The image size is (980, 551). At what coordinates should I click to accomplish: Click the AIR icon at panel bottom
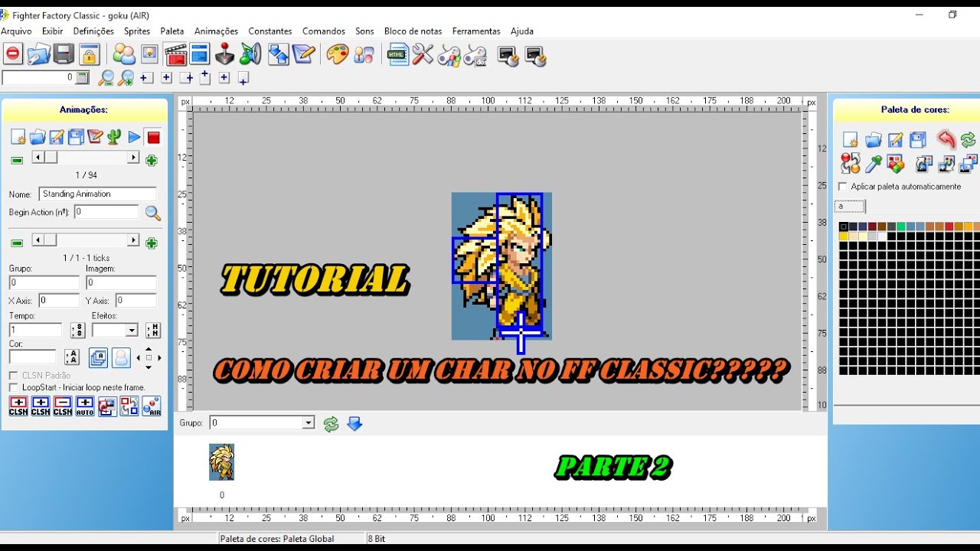click(x=152, y=406)
